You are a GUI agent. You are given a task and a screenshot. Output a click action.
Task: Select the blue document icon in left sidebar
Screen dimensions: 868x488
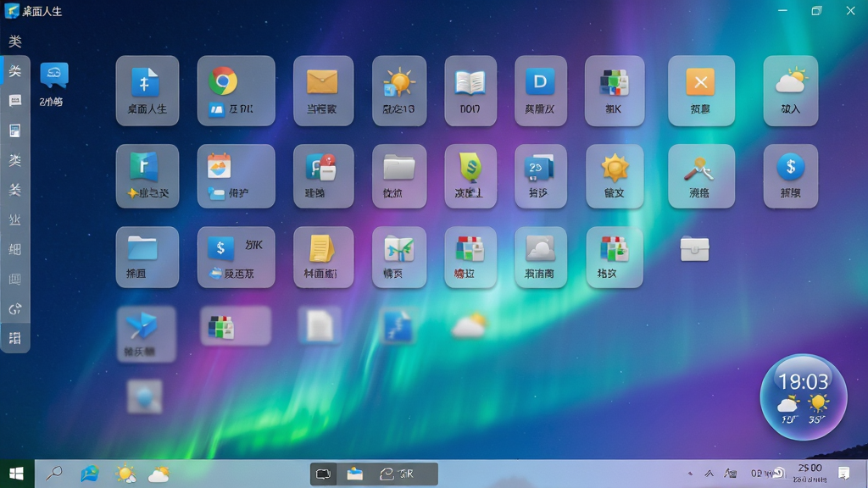15,130
